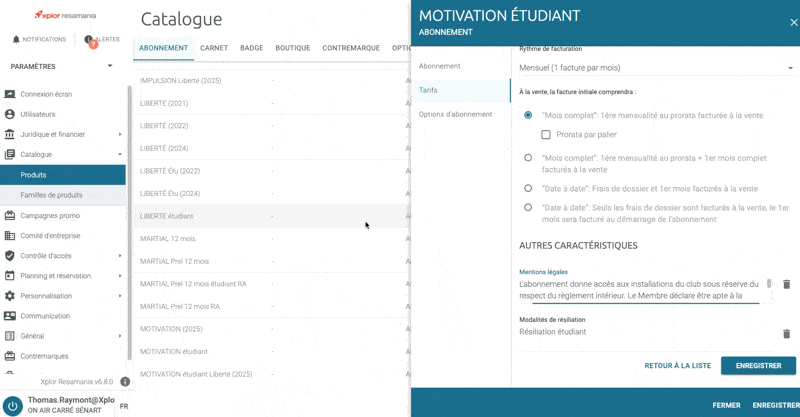Click the Contrôle d'accès shield icon
Screen dimensions: 800x417
pos(9,256)
